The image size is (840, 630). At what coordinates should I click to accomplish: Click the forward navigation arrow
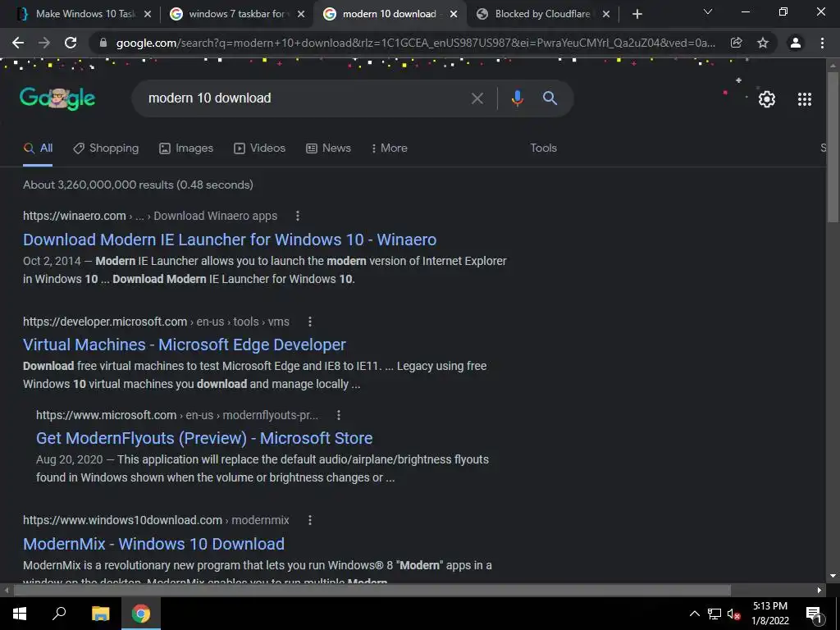click(x=44, y=43)
